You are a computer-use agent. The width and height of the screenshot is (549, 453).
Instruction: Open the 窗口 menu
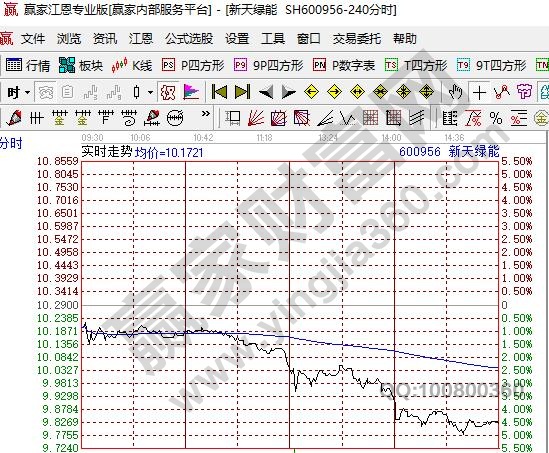308,39
